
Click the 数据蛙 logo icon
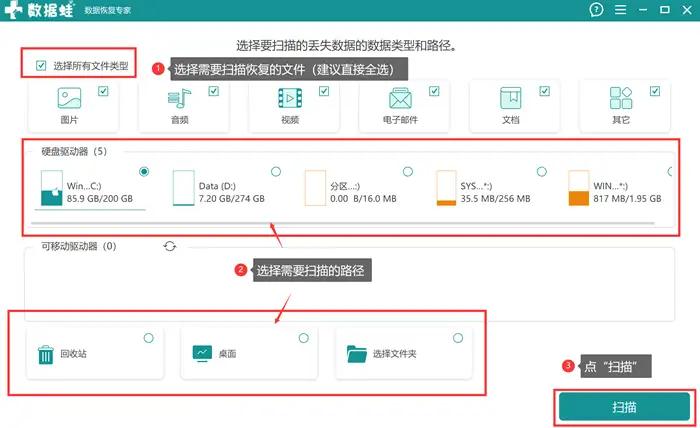(13, 10)
